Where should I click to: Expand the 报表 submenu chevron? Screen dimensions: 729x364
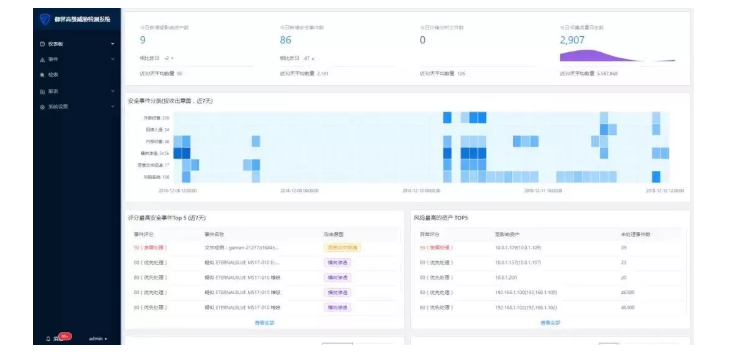(113, 91)
